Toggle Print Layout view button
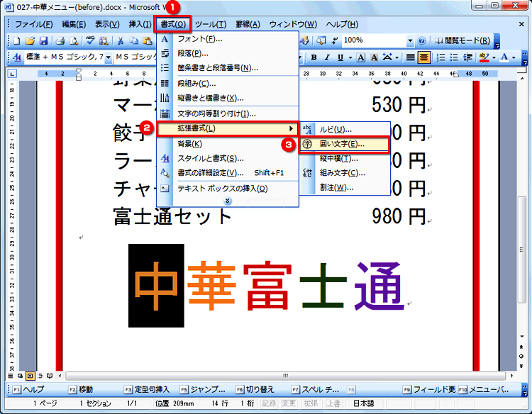The width and height of the screenshot is (532, 414). coord(31,376)
